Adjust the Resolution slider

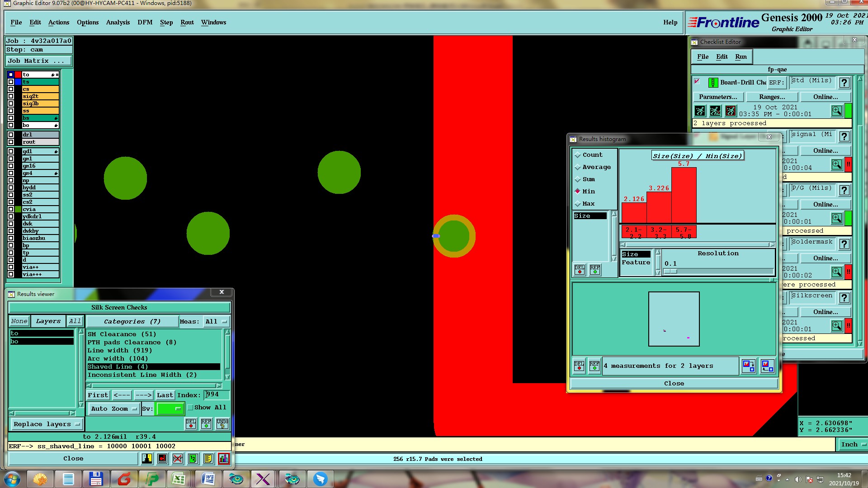coord(670,272)
